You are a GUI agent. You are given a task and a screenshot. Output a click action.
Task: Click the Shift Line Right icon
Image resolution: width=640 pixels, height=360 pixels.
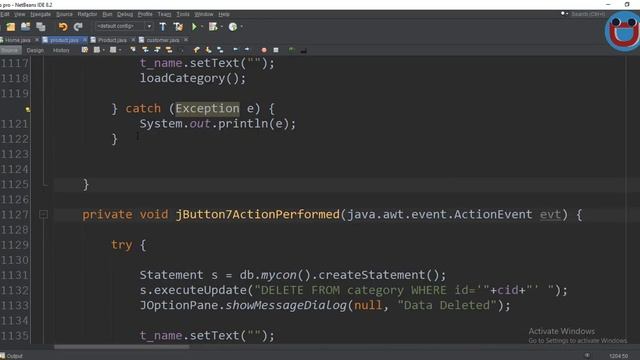(x=247, y=50)
